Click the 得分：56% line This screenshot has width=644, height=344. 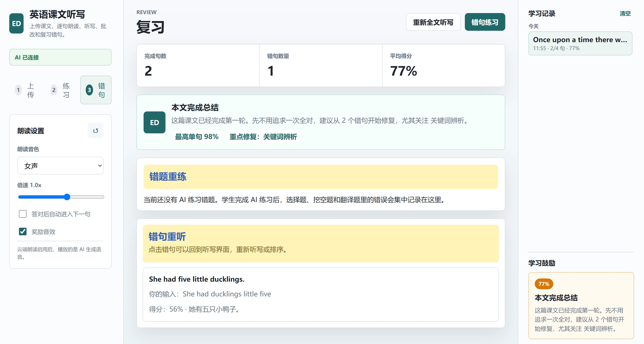tap(195, 309)
